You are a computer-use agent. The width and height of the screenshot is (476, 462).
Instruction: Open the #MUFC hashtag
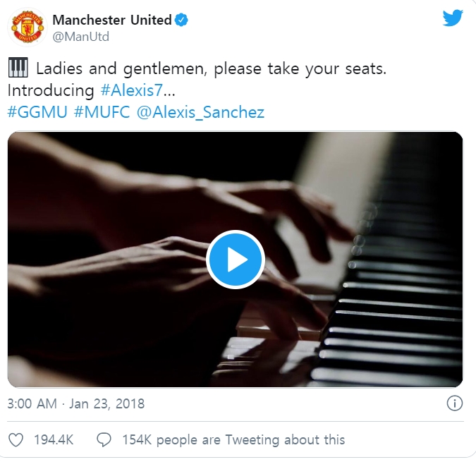point(102,112)
